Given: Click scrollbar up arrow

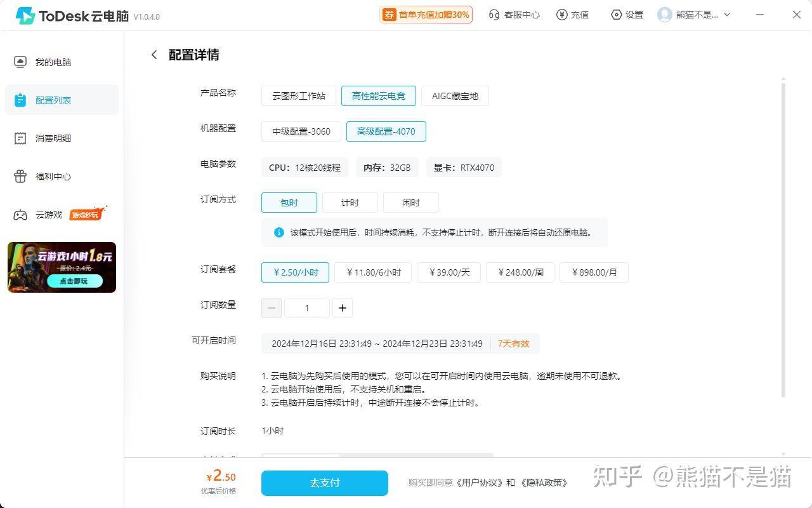Looking at the screenshot, I should point(783,79).
